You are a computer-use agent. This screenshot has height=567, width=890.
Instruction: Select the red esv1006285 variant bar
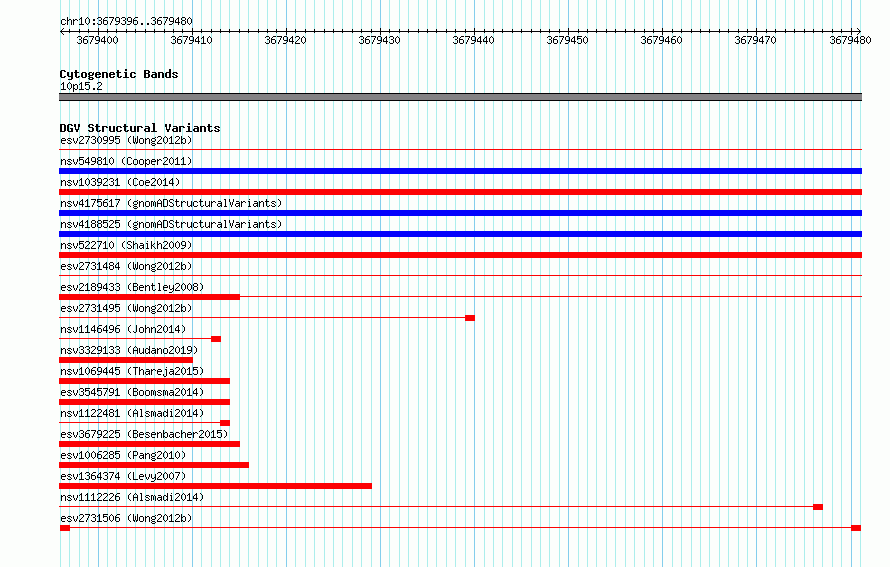(x=154, y=465)
